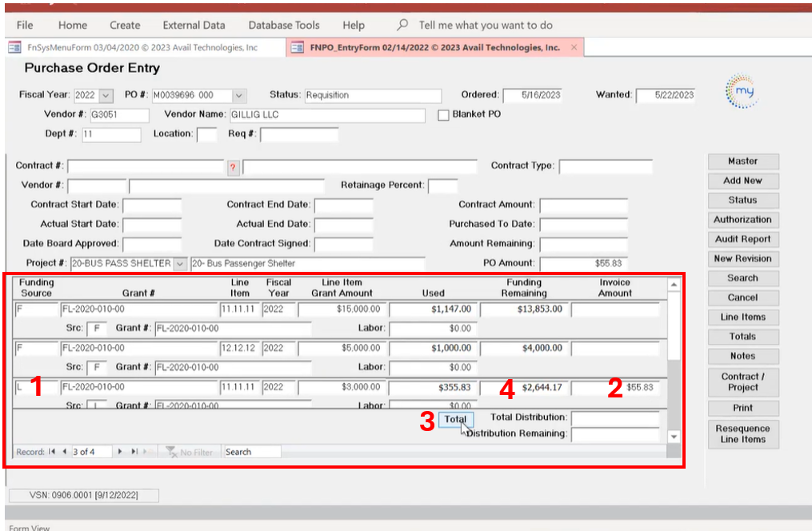Image resolution: width=812 pixels, height=531 pixels.
Task: Advance to next record arrow
Action: [121, 452]
